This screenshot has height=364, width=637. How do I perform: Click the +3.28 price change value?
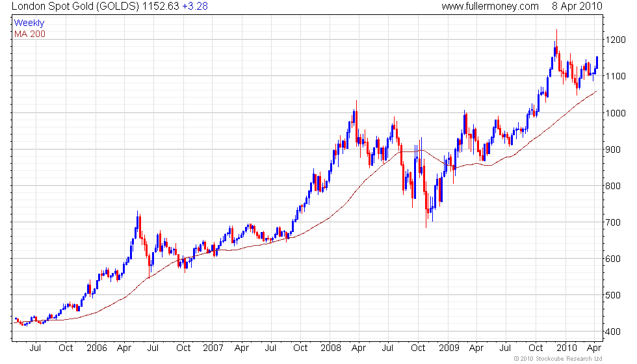click(195, 6)
